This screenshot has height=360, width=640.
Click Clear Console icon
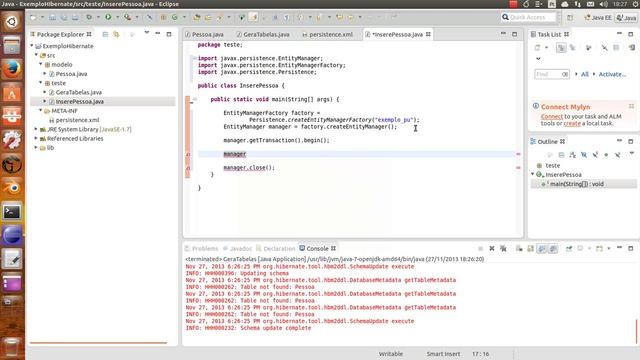pyautogui.click(x=519, y=248)
